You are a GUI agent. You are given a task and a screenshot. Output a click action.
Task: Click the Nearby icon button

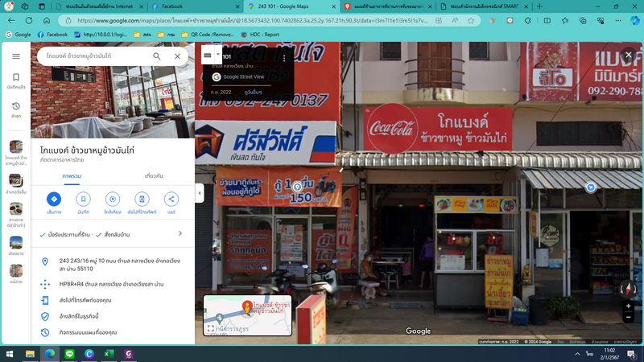click(x=113, y=199)
